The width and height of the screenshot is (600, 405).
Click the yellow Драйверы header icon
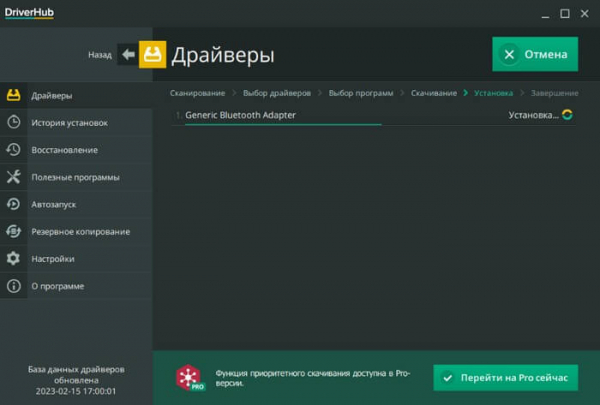pyautogui.click(x=152, y=54)
